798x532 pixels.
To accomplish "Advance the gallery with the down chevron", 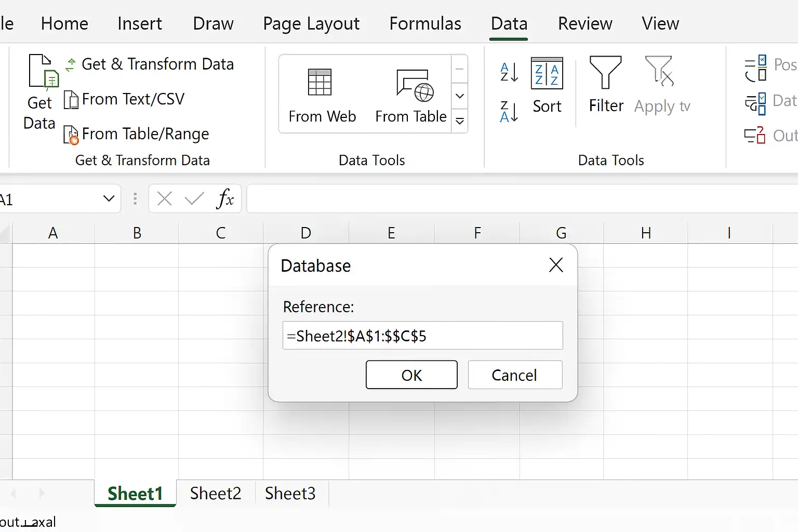I will click(x=460, y=96).
